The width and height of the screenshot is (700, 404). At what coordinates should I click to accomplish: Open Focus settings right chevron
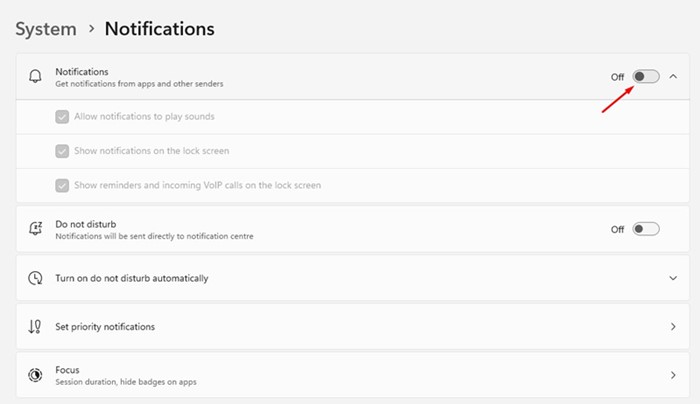click(673, 375)
